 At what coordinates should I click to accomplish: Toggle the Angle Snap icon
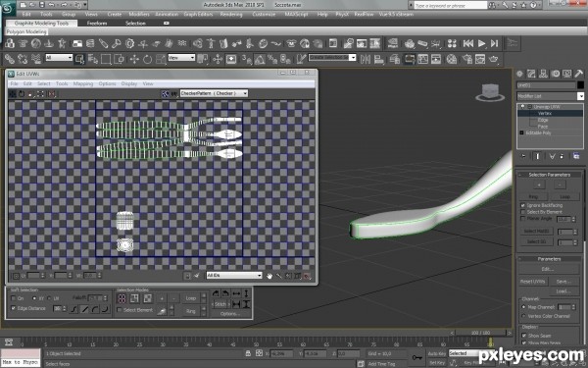(260, 59)
